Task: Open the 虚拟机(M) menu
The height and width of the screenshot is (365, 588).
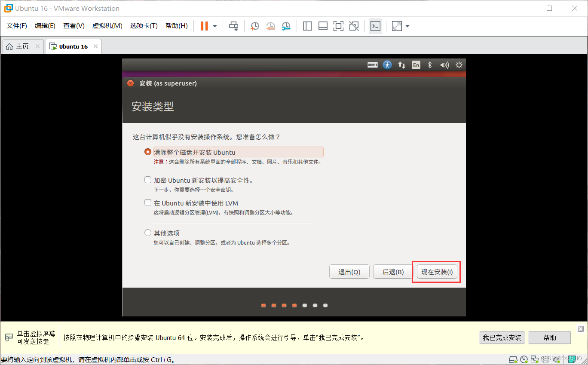Action: tap(107, 26)
